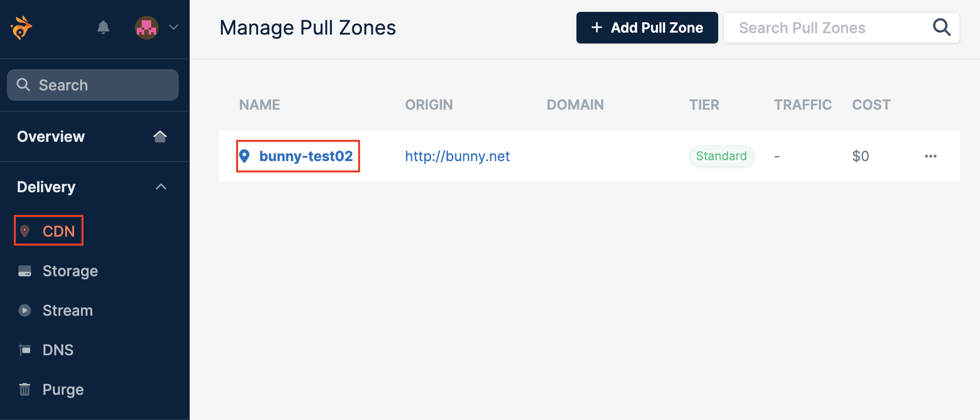The height and width of the screenshot is (420, 980).
Task: Click the Purge trash icon
Action: click(x=25, y=389)
